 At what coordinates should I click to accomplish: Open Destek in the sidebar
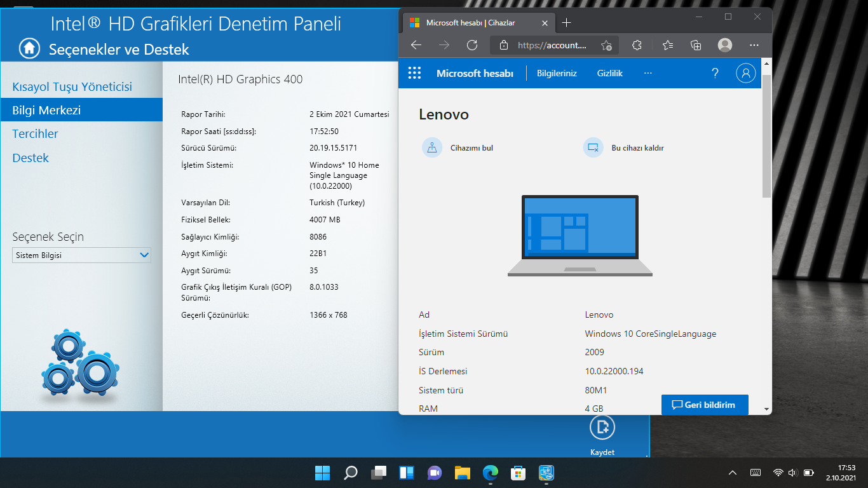click(31, 158)
